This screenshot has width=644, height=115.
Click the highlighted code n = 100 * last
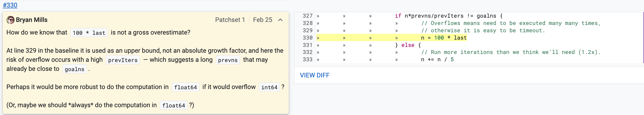pyautogui.click(x=444, y=38)
